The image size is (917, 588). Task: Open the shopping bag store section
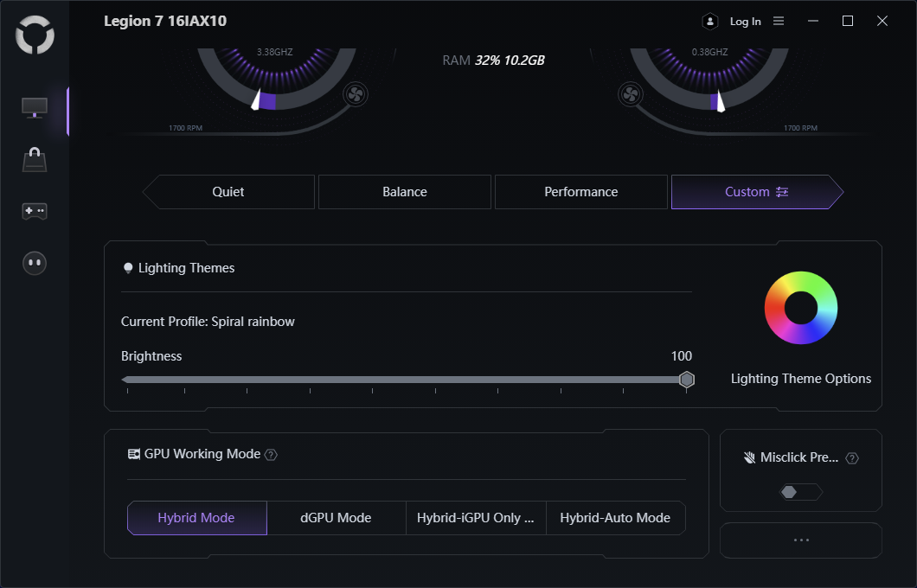[35, 160]
